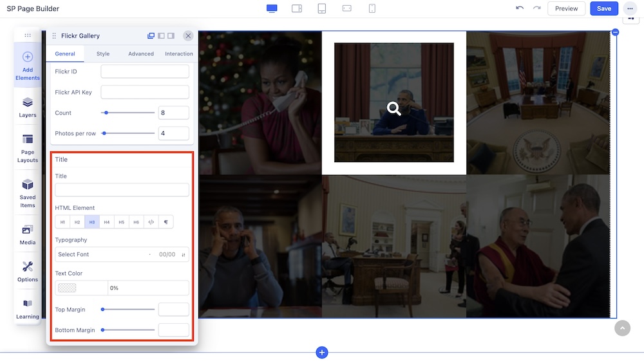Screen dimensions: 644x363
Task: Click the undo arrow icon
Action: tap(520, 8)
